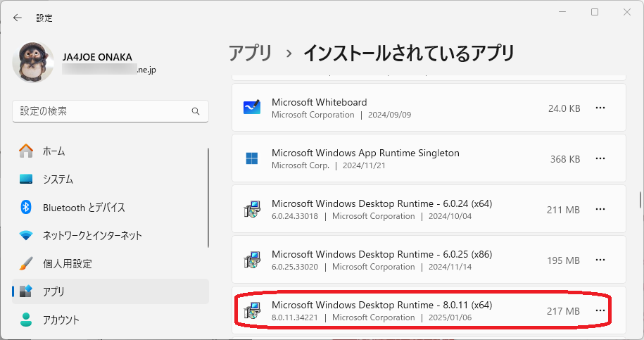Click the システム monitor icon
The height and width of the screenshot is (340, 644).
tap(26, 179)
